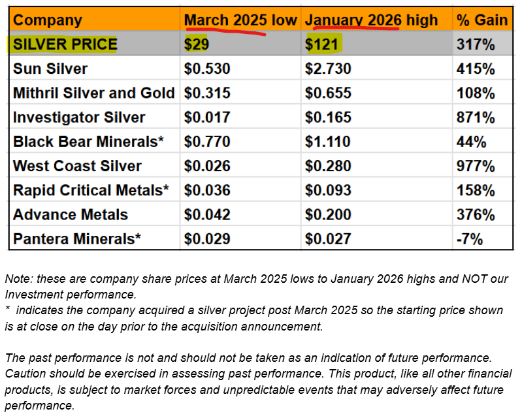This screenshot has width=522, height=420.
Task: Click the % Gain column header
Action: click(x=483, y=20)
